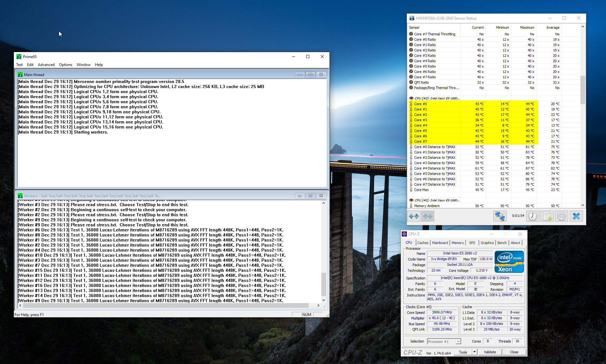606x364 pixels.
Task: Click the collapse columns arrows icon in HWiNFO
Action: coord(428,216)
